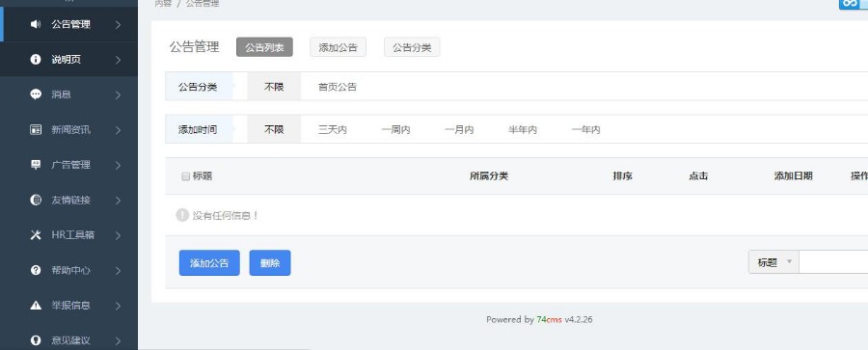Expand the 广告管理 sidebar chevron
The width and height of the screenshot is (868, 350).
(118, 165)
